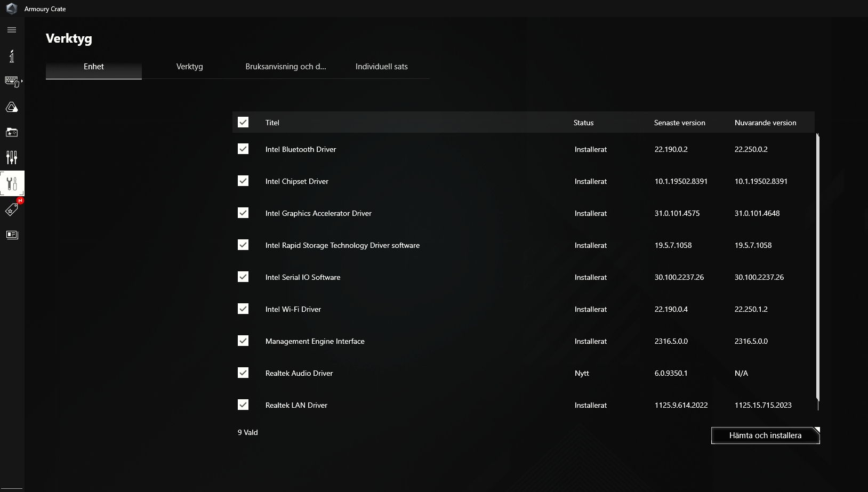Click the Senaste version column header
Image resolution: width=868 pixels, height=492 pixels.
(680, 123)
